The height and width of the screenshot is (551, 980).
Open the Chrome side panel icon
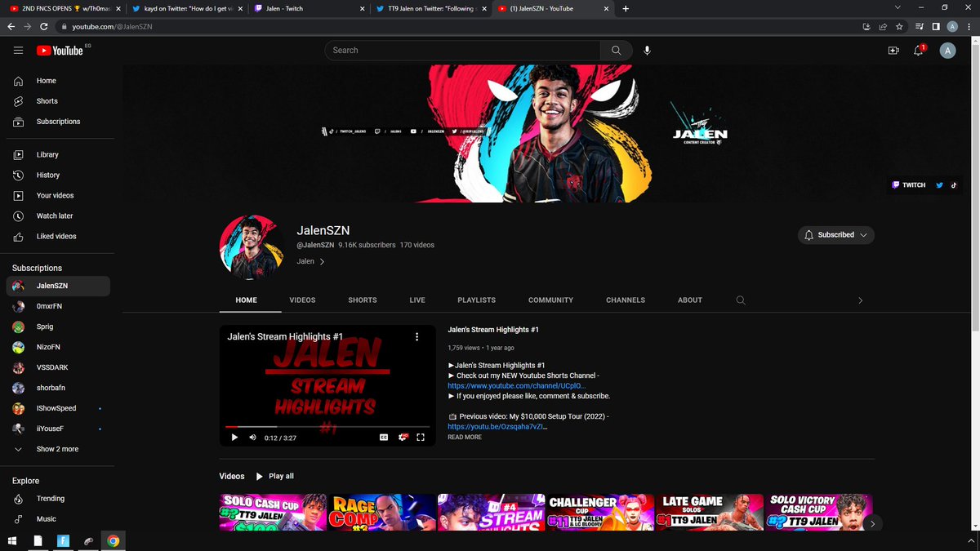coord(936,26)
